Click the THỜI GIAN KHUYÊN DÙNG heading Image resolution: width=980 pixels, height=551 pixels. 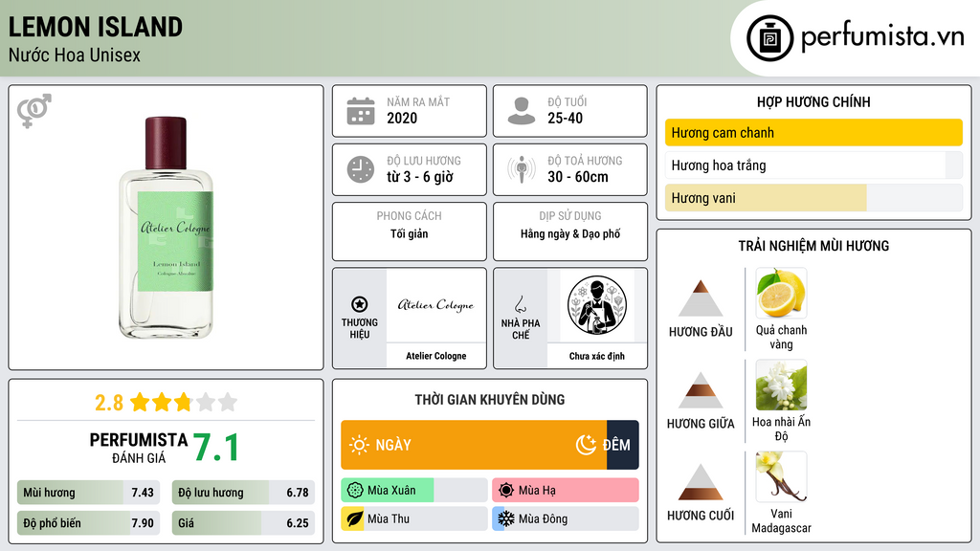tap(490, 399)
